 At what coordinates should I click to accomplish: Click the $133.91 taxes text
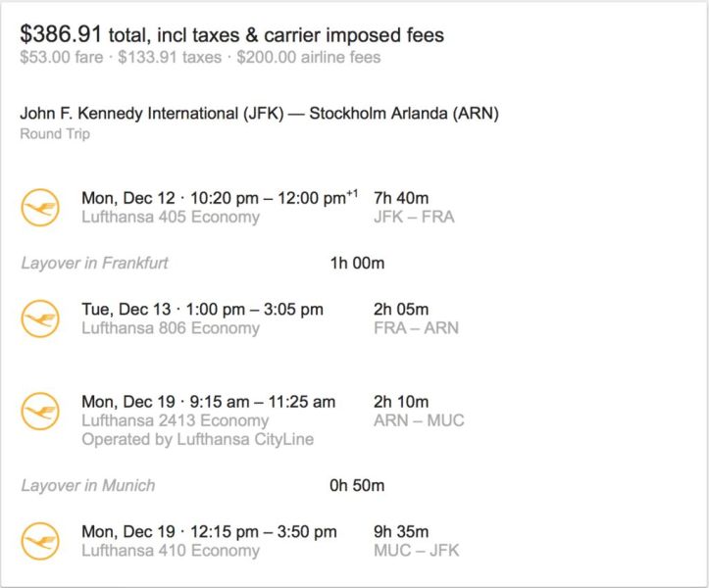170,58
